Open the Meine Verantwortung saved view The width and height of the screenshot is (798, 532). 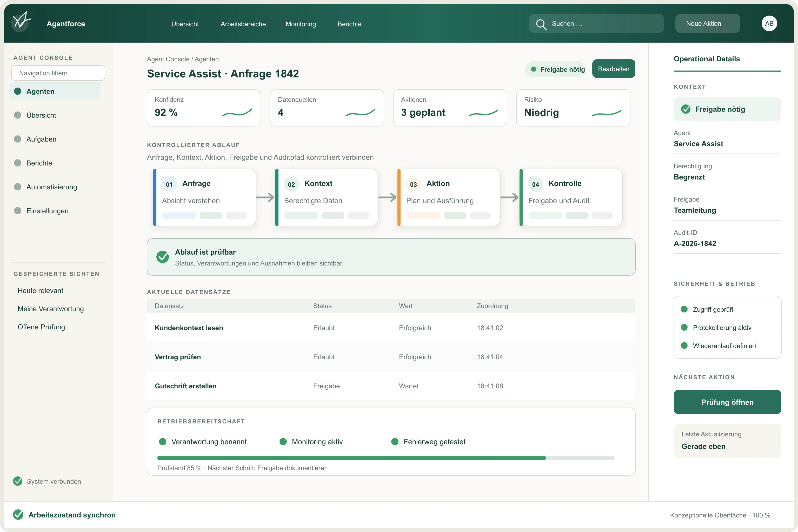[x=51, y=309]
